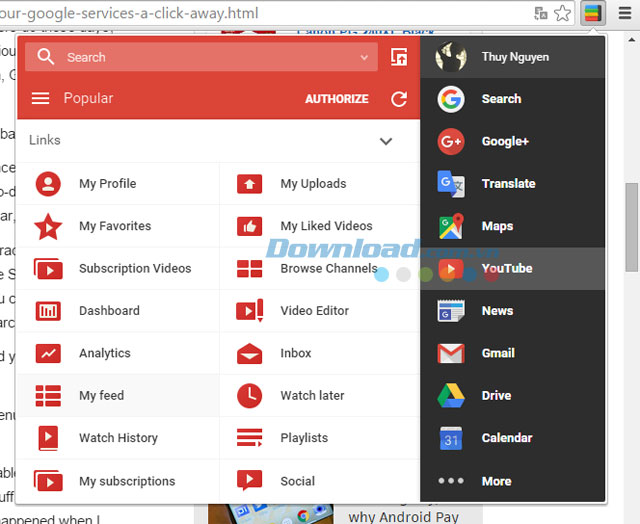640x524 pixels.
Task: Select the Gmail envelope icon
Action: pyautogui.click(x=451, y=353)
